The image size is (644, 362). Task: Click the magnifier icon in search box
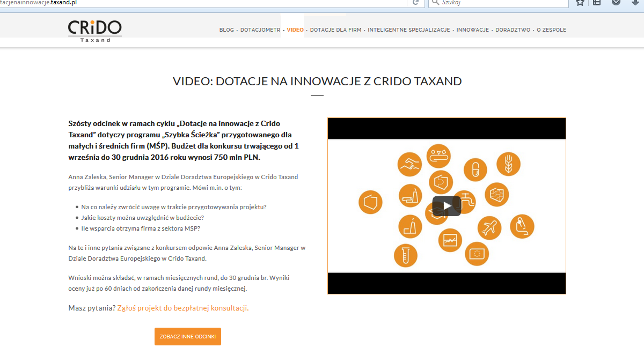pos(435,3)
